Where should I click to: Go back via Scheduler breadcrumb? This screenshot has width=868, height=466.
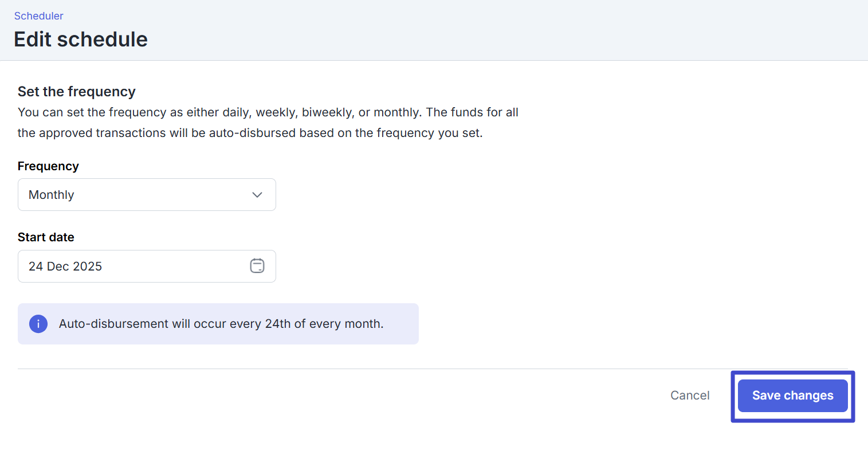(38, 16)
